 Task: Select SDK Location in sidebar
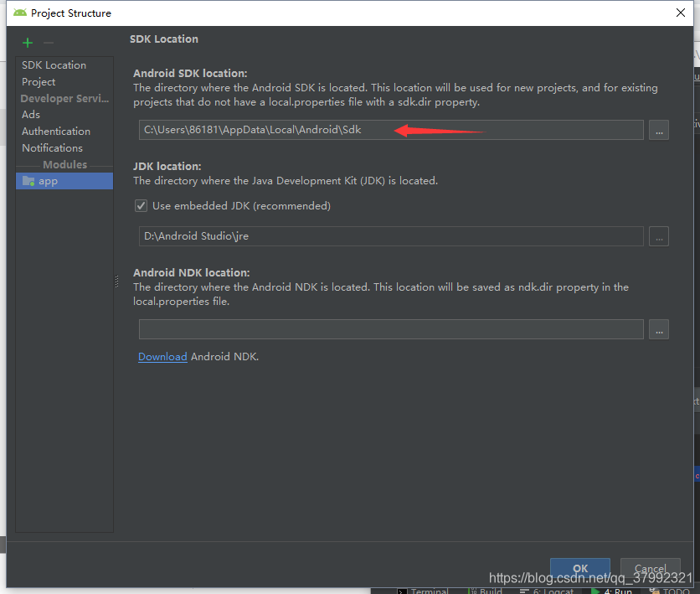pyautogui.click(x=54, y=65)
